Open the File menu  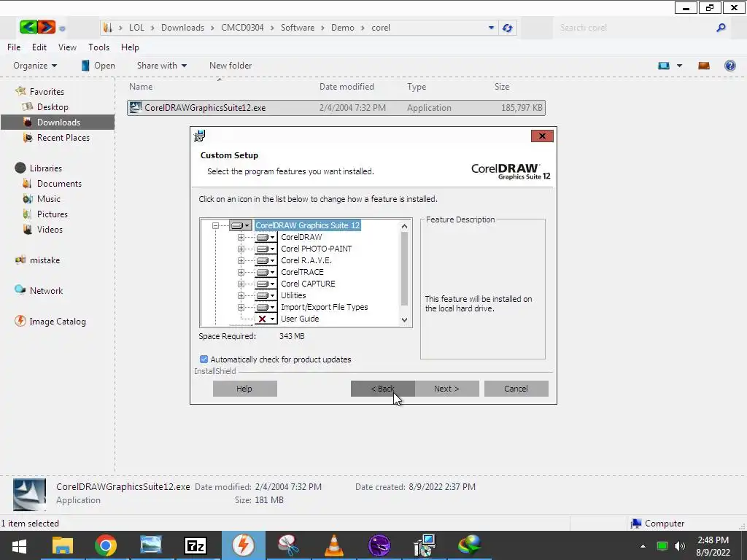coord(14,47)
